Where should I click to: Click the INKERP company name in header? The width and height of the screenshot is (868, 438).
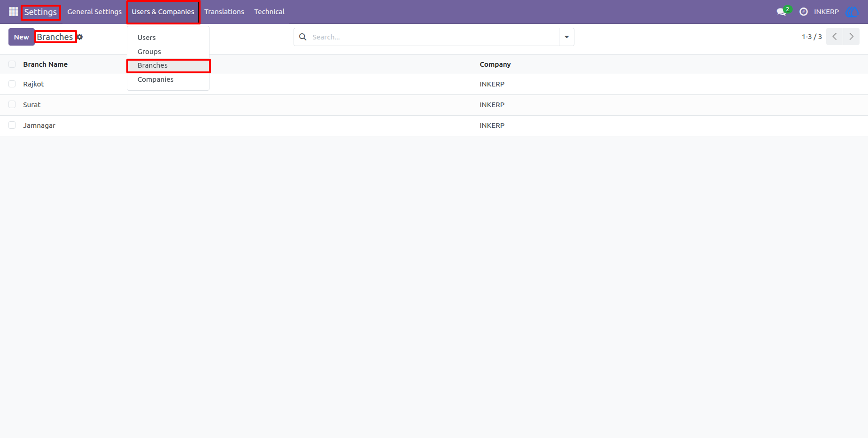826,12
